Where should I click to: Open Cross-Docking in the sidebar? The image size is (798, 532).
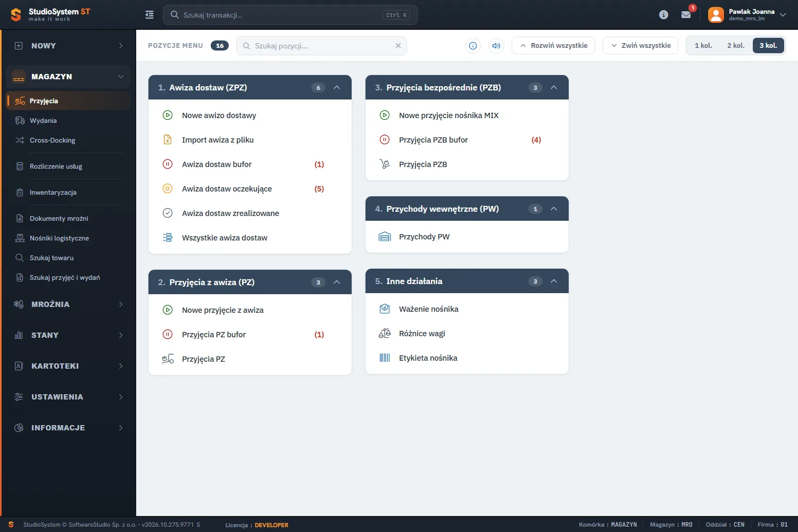[68, 140]
